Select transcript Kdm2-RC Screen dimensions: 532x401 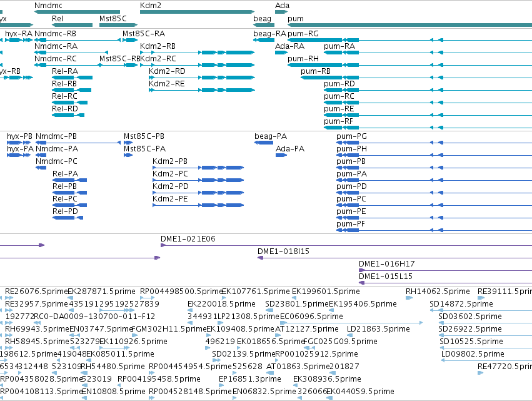[197, 65]
